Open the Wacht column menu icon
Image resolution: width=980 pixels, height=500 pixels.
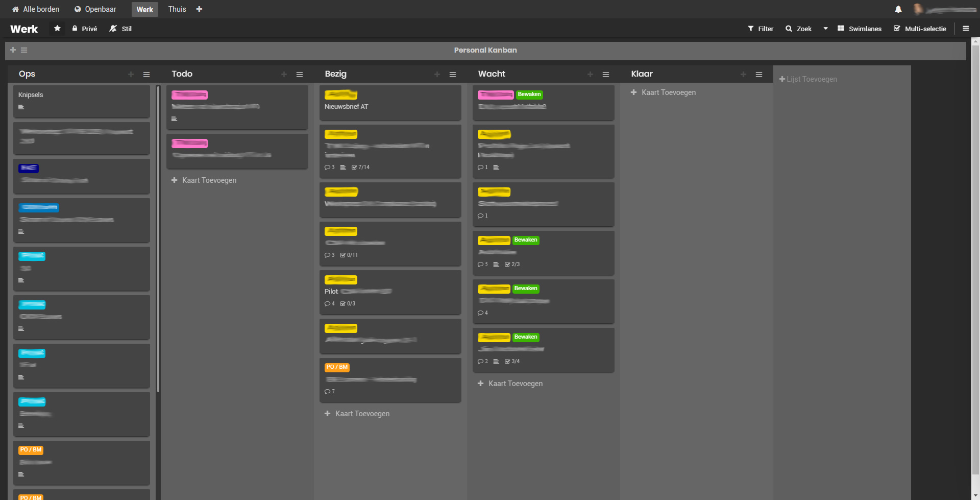point(606,74)
